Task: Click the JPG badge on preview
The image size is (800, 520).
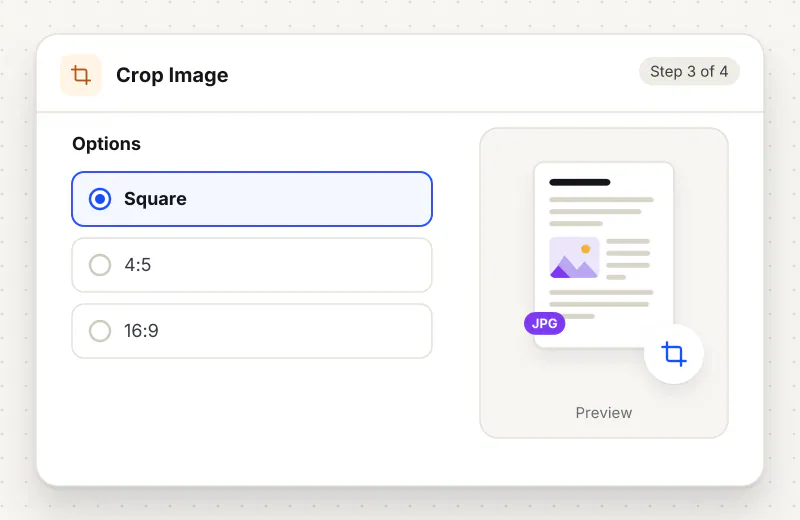Action: coord(544,323)
